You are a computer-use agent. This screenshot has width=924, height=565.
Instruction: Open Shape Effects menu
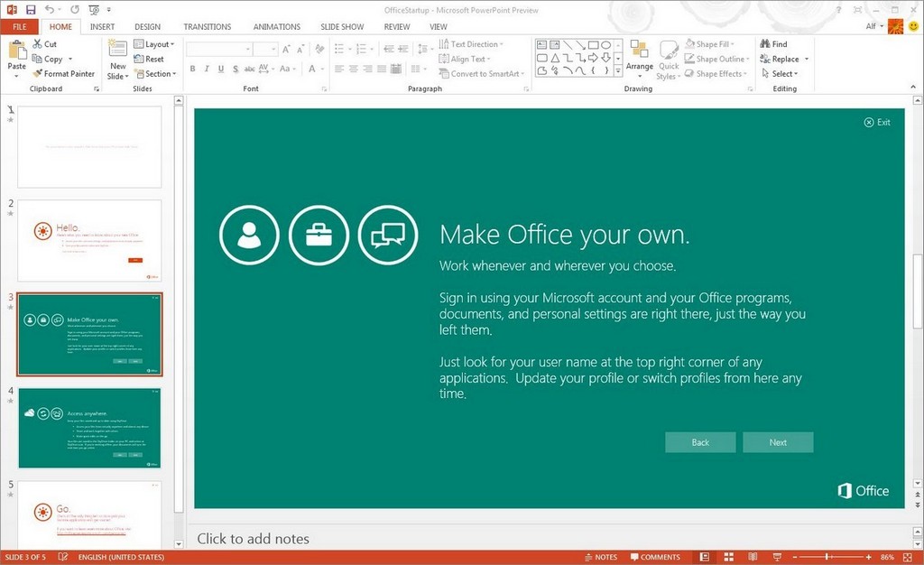click(x=716, y=74)
